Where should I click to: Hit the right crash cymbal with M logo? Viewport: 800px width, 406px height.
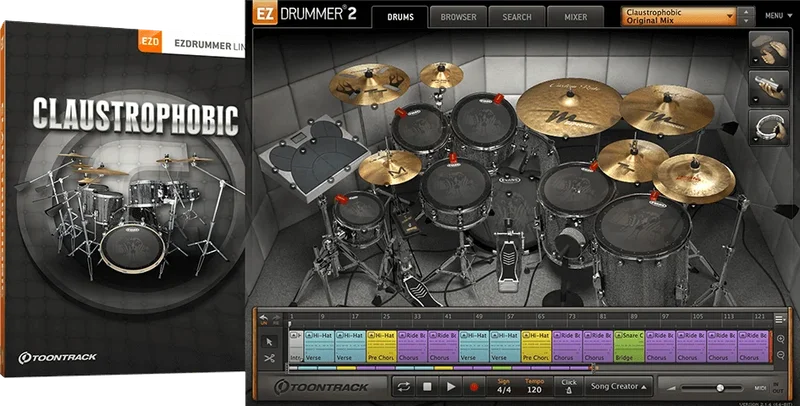[666, 110]
